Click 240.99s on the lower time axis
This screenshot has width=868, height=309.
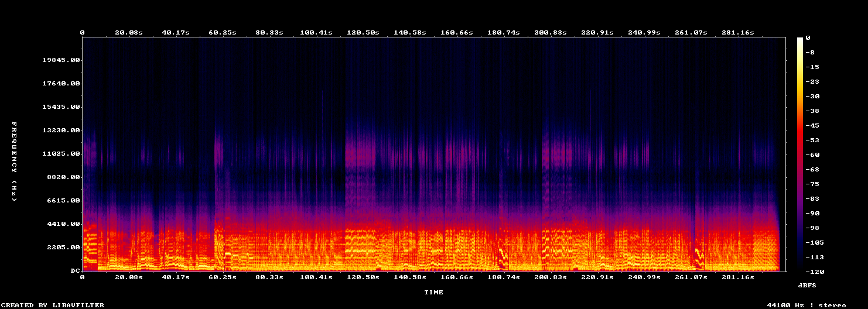[x=644, y=277]
